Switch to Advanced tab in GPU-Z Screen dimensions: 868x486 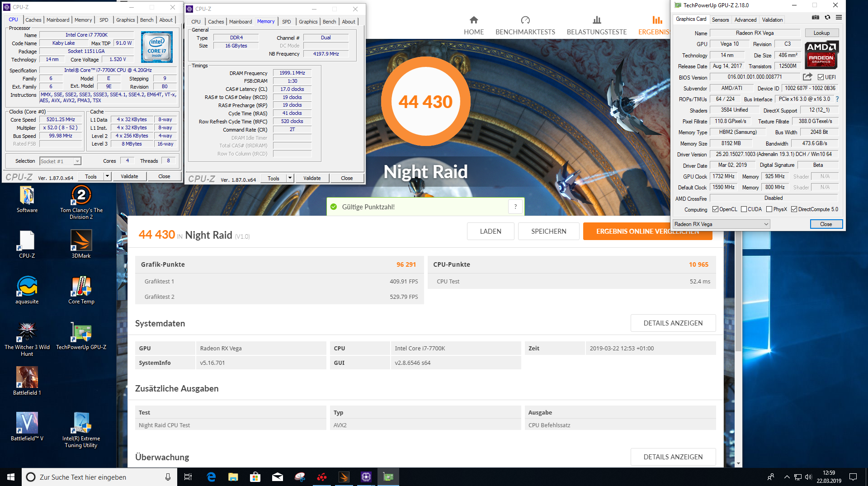click(x=745, y=20)
